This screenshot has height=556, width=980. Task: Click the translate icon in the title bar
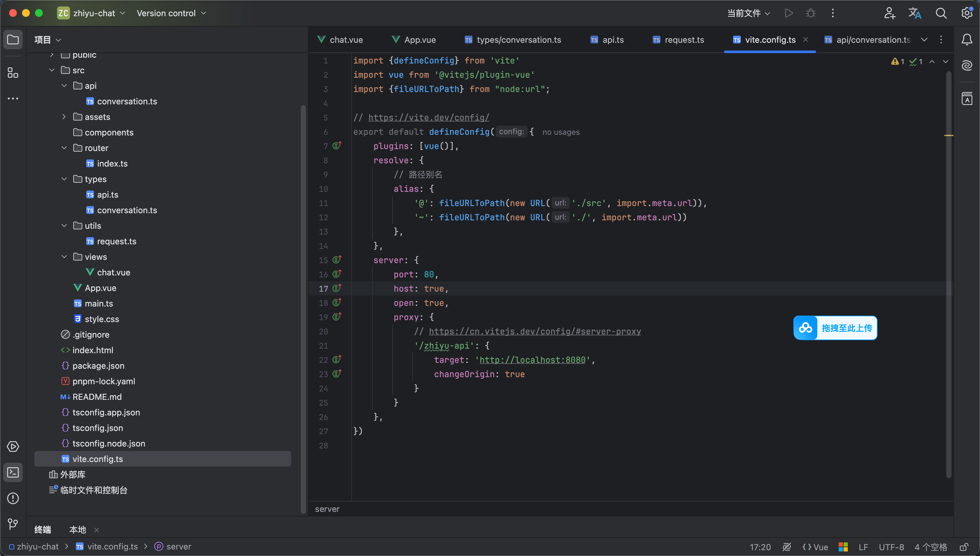pyautogui.click(x=915, y=13)
